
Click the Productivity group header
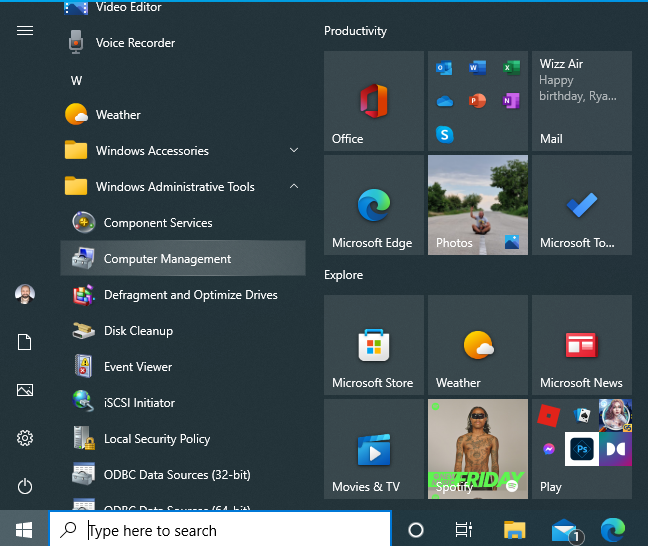[355, 31]
